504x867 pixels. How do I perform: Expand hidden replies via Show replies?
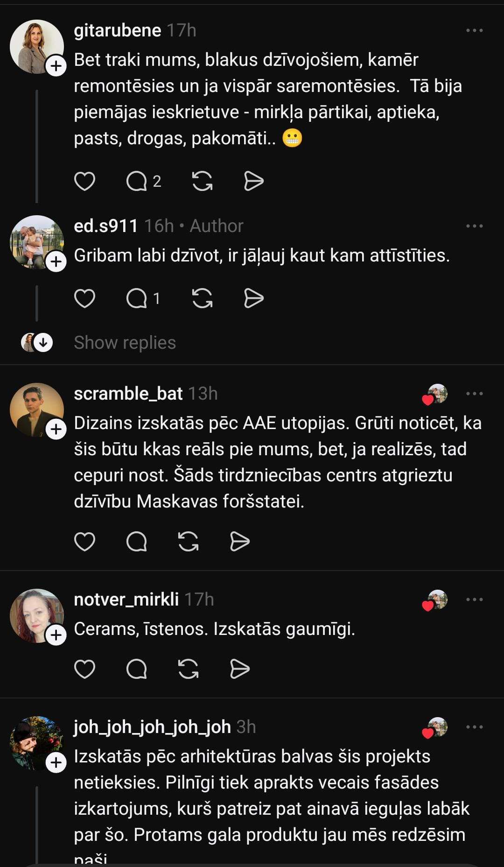click(125, 343)
